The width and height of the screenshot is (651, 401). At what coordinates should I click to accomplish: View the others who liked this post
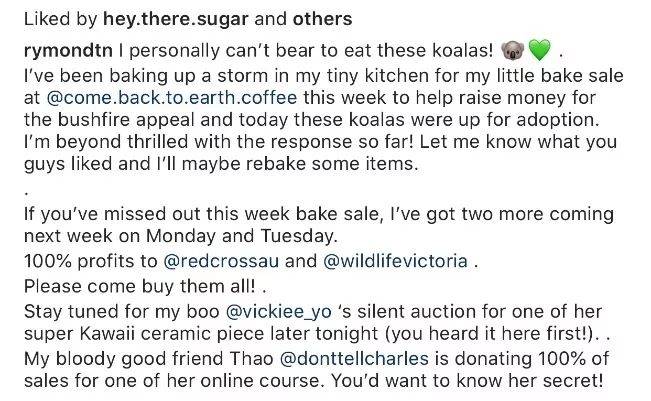[x=322, y=19]
